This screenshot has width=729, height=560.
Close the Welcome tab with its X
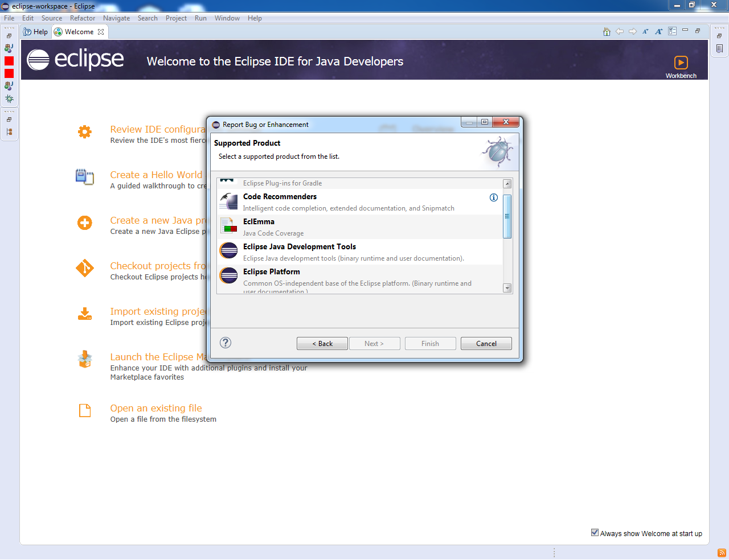click(x=101, y=32)
